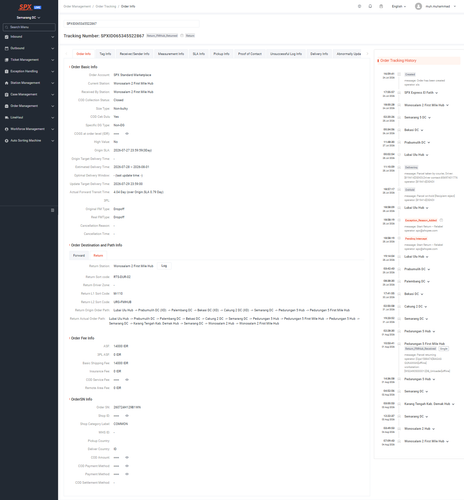Open the English language dropdown

pyautogui.click(x=399, y=6)
